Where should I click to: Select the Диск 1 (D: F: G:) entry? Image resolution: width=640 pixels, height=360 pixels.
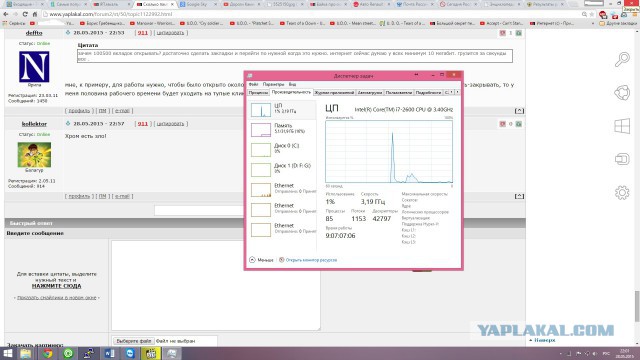pos(282,169)
